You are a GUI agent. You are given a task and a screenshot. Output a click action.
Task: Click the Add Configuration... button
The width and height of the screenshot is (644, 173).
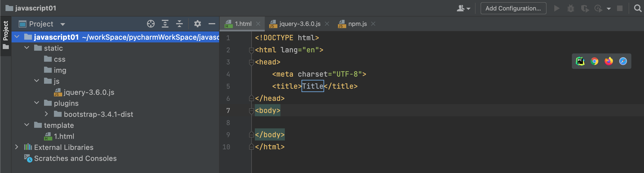coord(513,8)
